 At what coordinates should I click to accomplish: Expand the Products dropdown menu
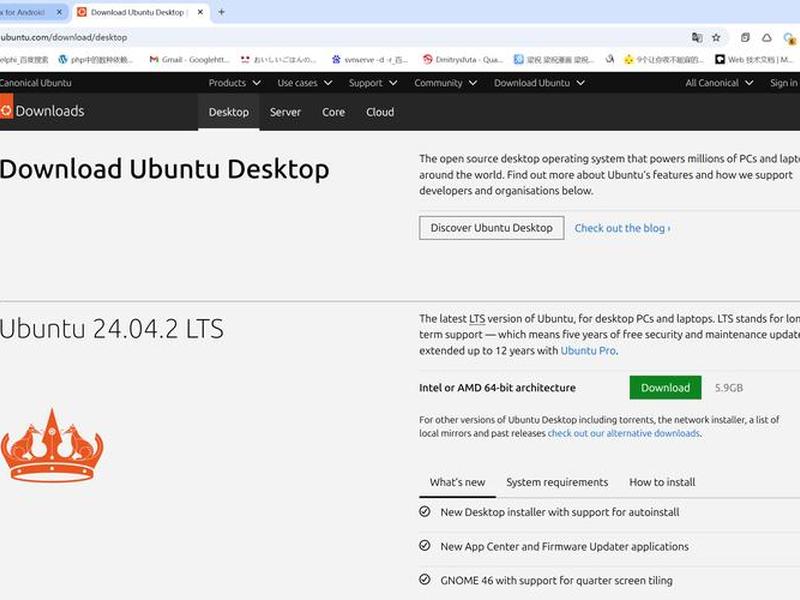tap(235, 83)
